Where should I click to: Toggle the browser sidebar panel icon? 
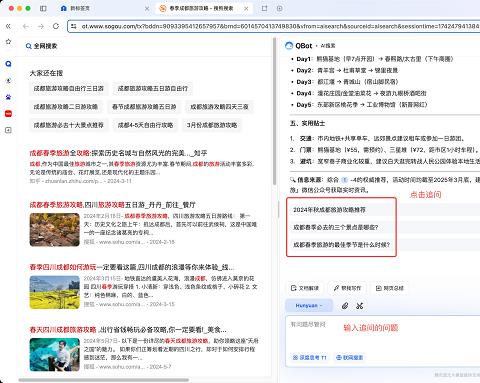coord(43,8)
